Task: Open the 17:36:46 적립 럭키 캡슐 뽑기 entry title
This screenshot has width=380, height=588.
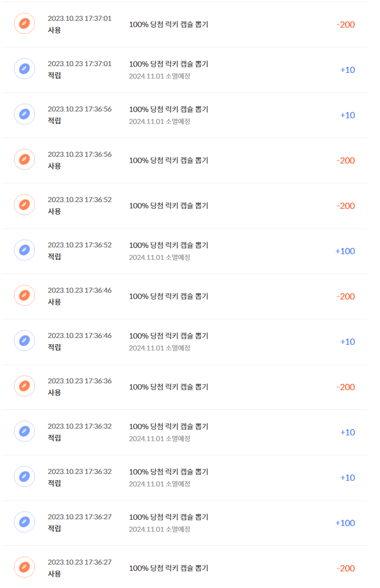Action: point(169,336)
